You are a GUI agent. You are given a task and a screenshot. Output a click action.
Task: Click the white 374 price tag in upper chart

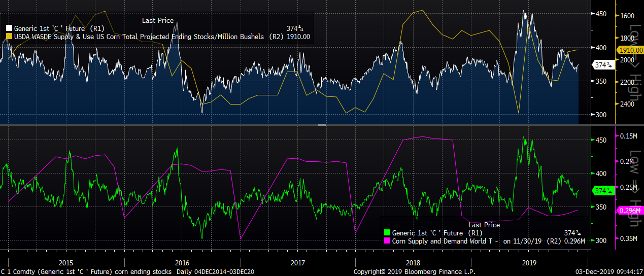click(x=602, y=65)
